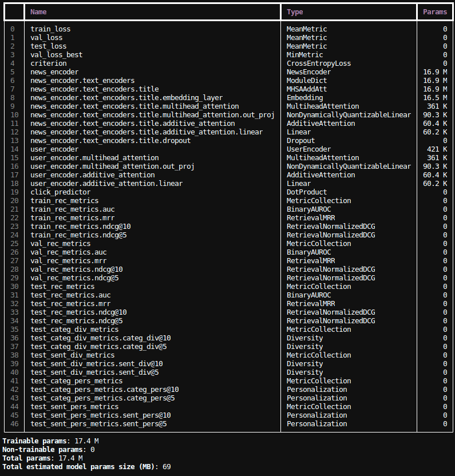
Task: Click the DotProduct type cell
Action: [306, 192]
